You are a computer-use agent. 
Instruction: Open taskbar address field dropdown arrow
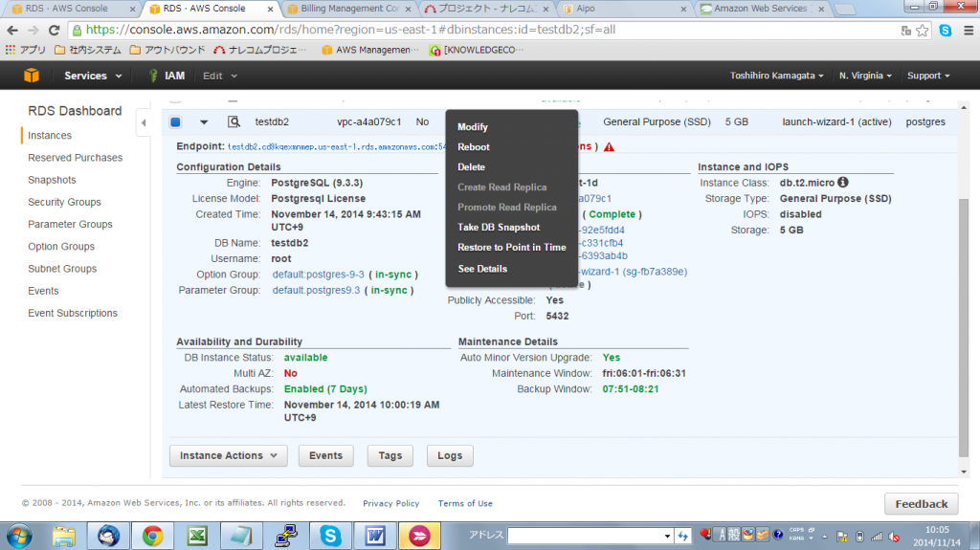pos(667,537)
